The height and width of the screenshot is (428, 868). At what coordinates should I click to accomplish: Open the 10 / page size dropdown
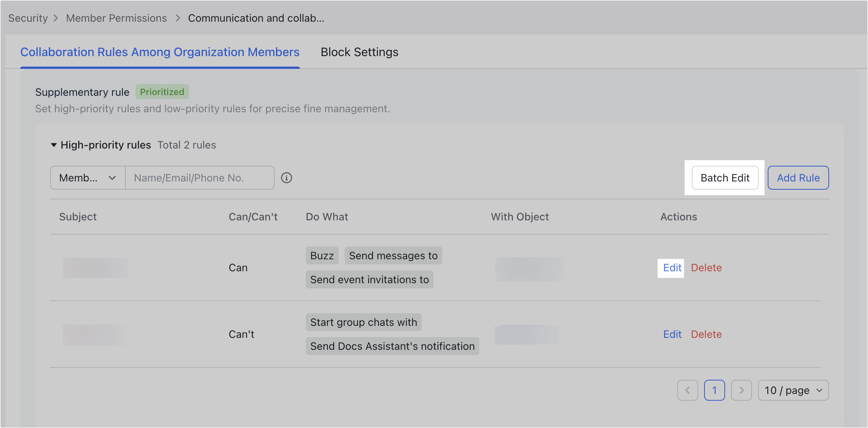pyautogui.click(x=793, y=390)
